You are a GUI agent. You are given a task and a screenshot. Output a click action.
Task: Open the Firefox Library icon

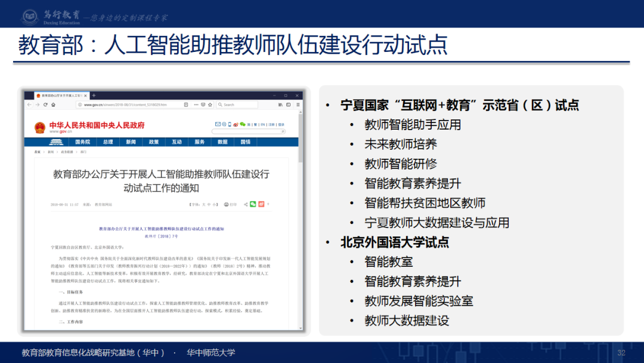click(280, 105)
